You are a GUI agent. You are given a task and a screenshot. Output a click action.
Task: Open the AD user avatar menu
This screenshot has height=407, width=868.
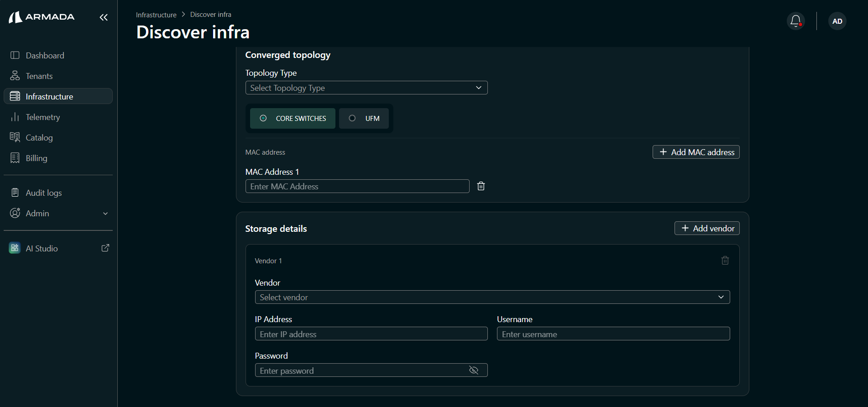click(837, 21)
